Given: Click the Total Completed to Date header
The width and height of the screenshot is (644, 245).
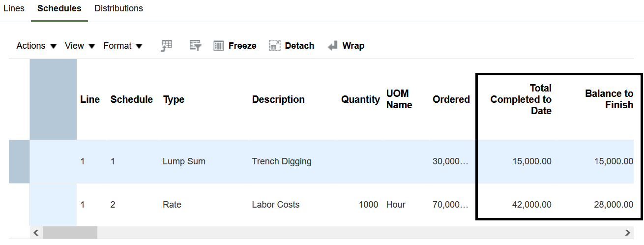Looking at the screenshot, I should pyautogui.click(x=521, y=99).
